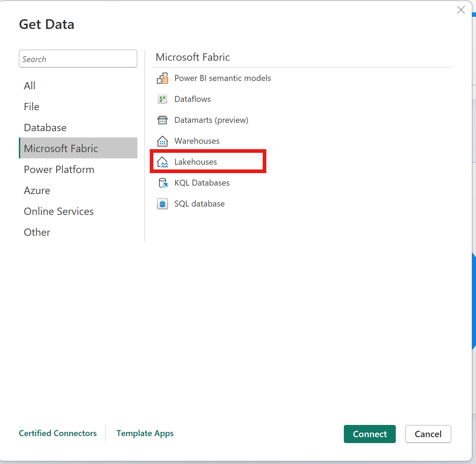Click the Dataflows connector icon

pos(163,99)
